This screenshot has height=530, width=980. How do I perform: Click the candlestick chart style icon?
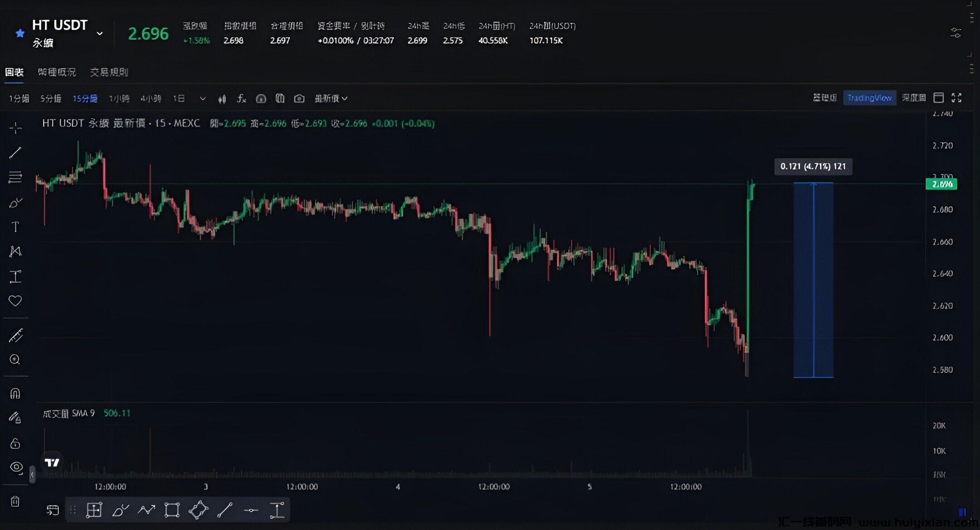point(222,99)
